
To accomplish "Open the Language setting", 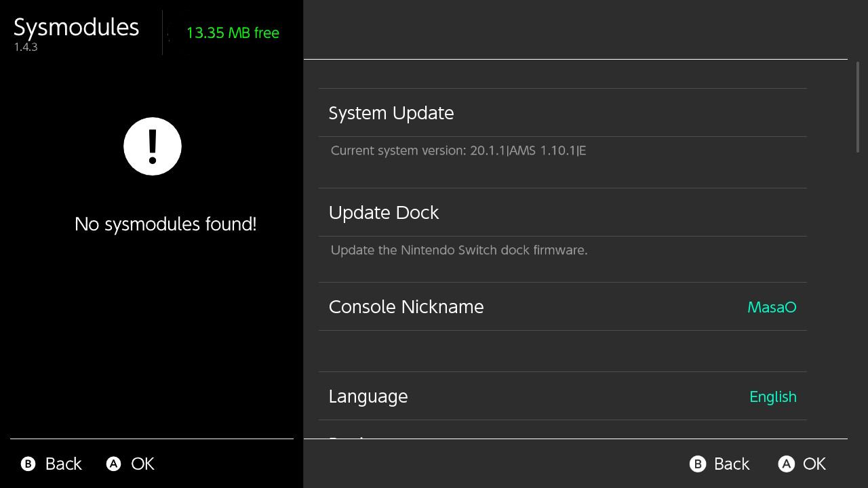I will point(562,396).
